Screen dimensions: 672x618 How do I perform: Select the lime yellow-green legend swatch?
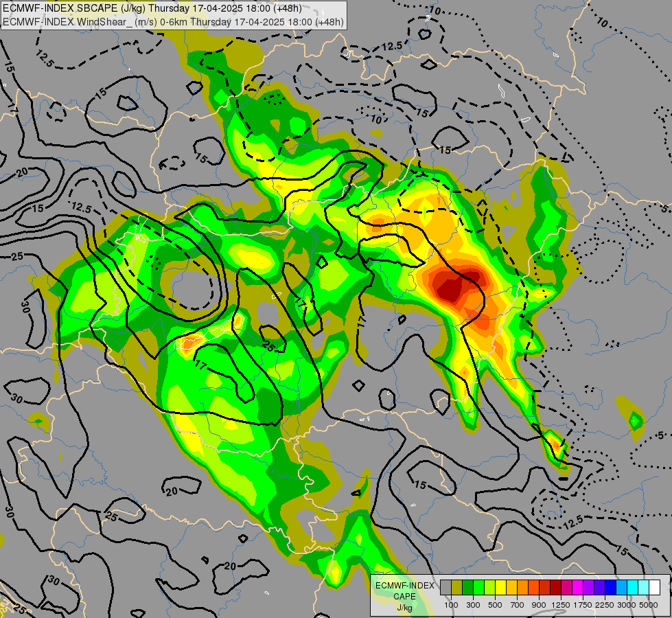490,588
